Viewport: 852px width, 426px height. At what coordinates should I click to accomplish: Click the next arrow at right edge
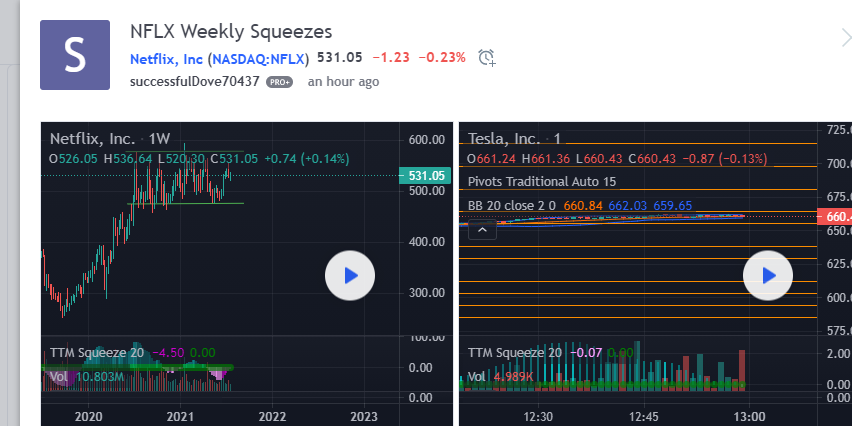pos(845,38)
